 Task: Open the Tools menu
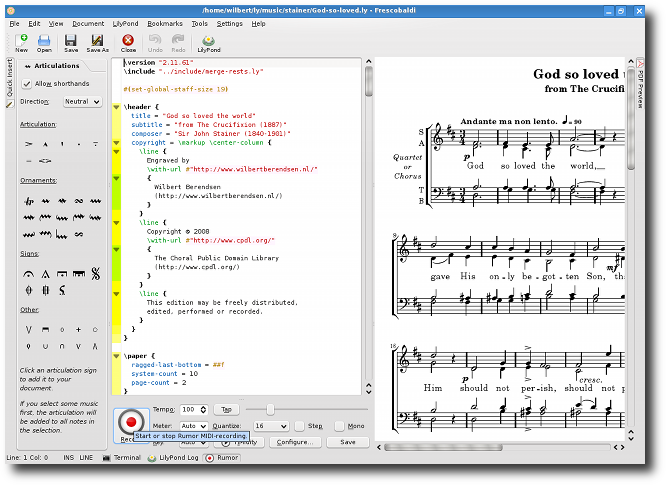coord(200,23)
